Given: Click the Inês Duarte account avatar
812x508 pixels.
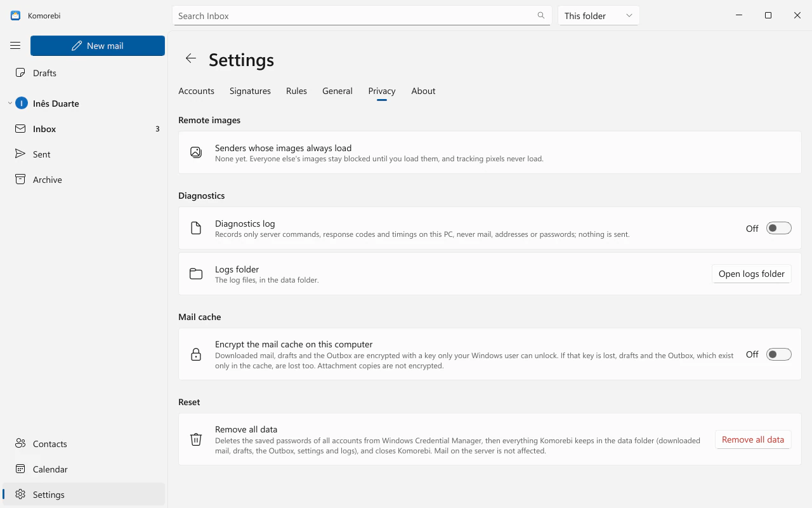Looking at the screenshot, I should pyautogui.click(x=22, y=104).
